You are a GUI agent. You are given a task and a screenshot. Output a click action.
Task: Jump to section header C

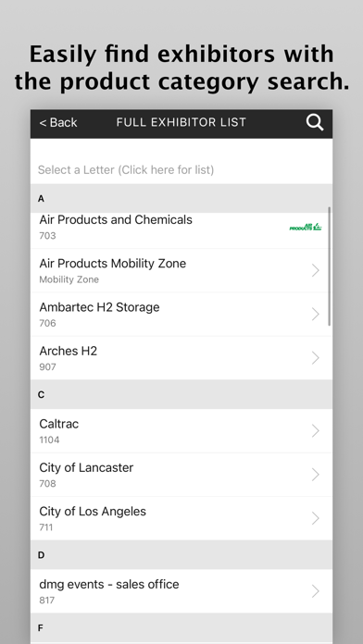point(181,394)
